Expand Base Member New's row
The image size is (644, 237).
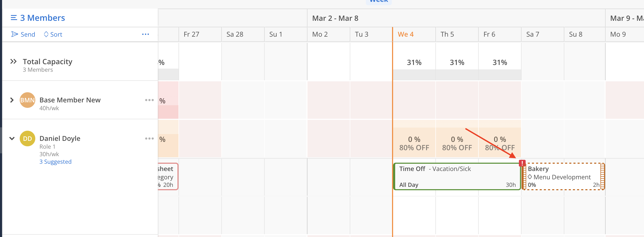(12, 100)
